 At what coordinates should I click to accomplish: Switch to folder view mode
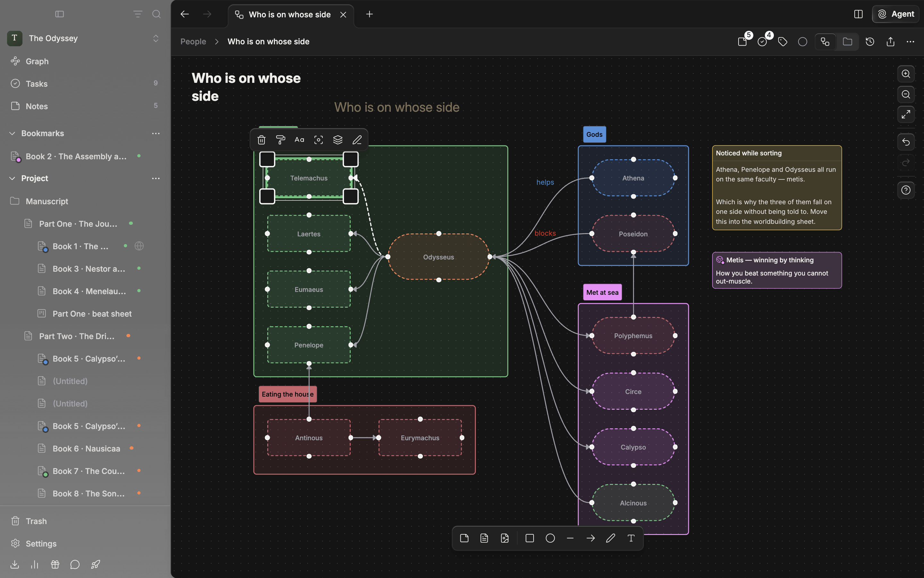click(x=847, y=42)
